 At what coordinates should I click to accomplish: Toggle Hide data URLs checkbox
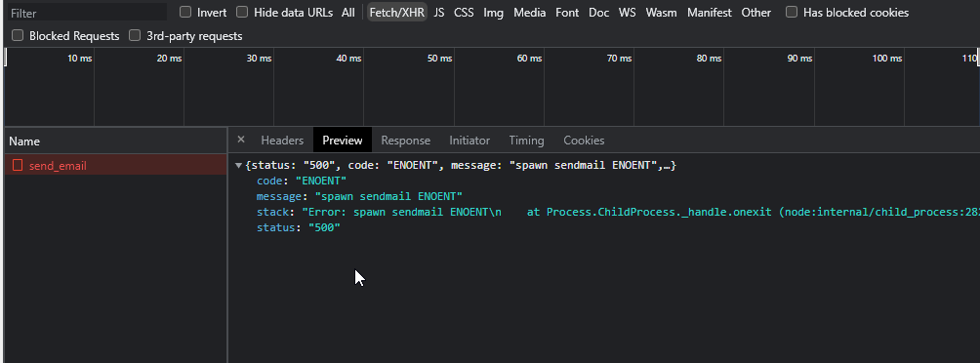pyautogui.click(x=242, y=12)
